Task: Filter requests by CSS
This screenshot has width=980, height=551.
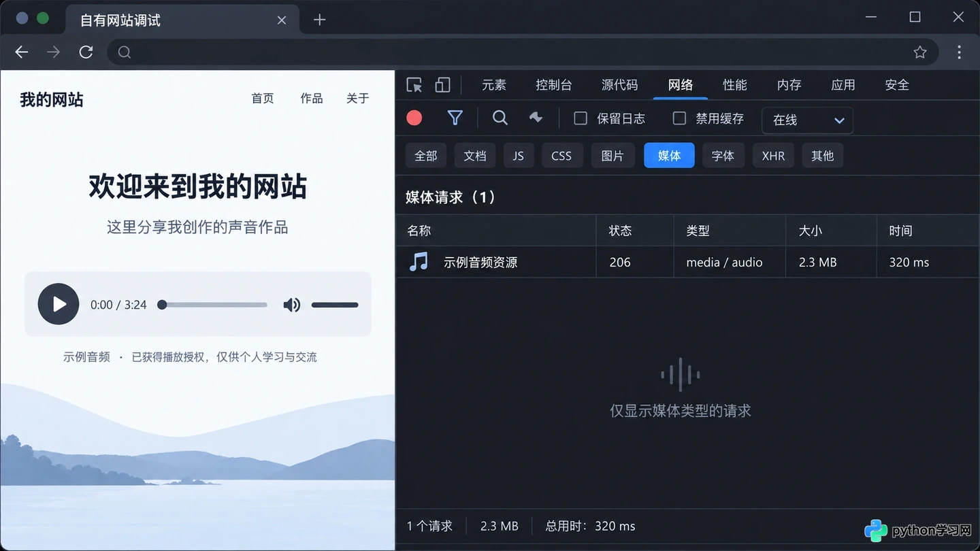Action: tap(562, 156)
